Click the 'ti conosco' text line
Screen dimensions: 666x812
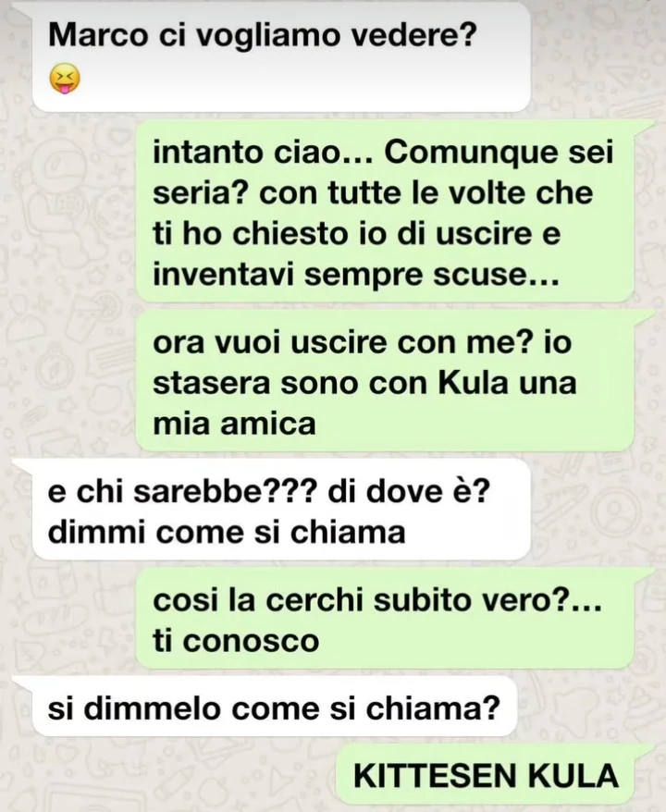(236, 641)
